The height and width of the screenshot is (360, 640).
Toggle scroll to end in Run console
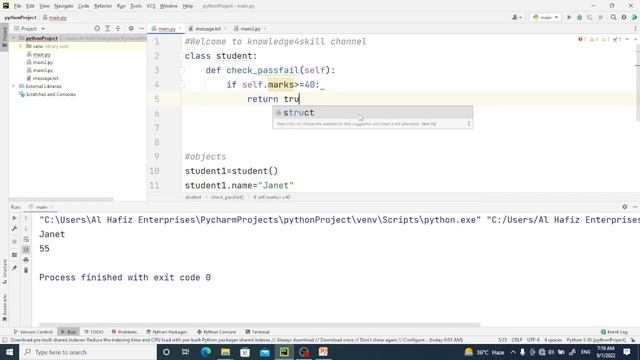pos(26,249)
